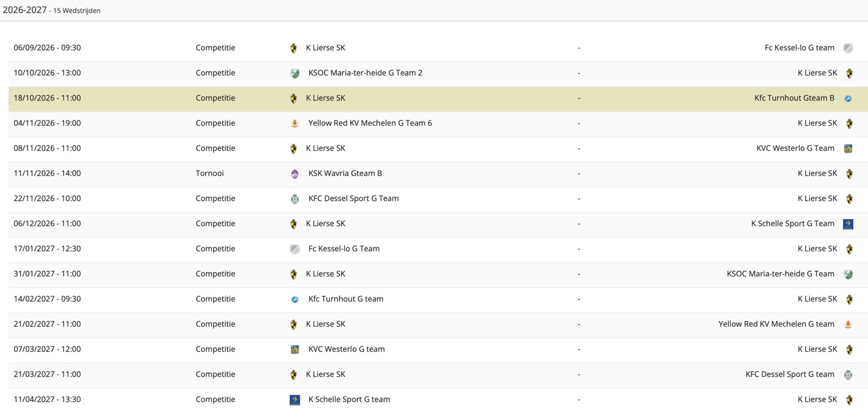
Task: Click KFC Dessel Sport logo in 22/11/2026 row
Action: click(x=294, y=199)
